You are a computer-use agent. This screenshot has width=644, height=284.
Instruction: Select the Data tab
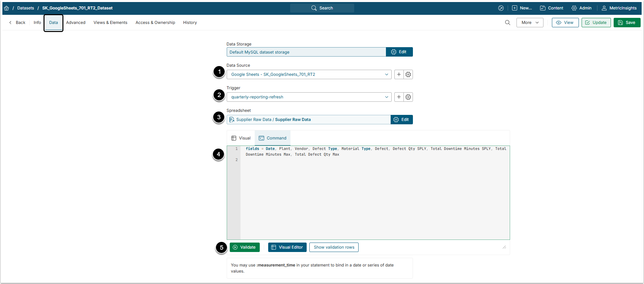click(x=53, y=23)
